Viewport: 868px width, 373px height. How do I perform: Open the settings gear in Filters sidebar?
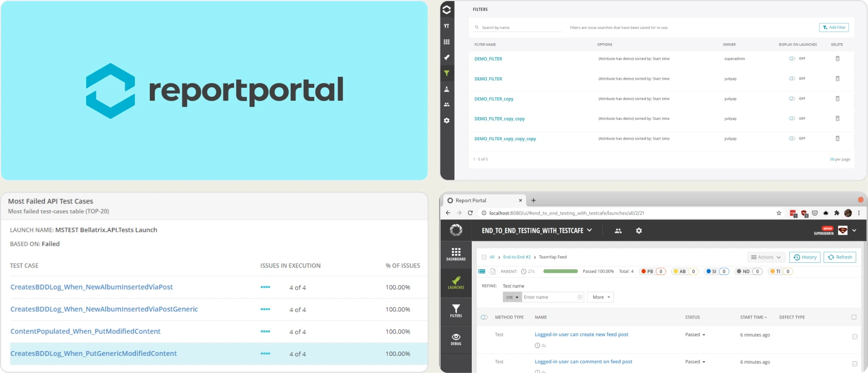(x=447, y=120)
